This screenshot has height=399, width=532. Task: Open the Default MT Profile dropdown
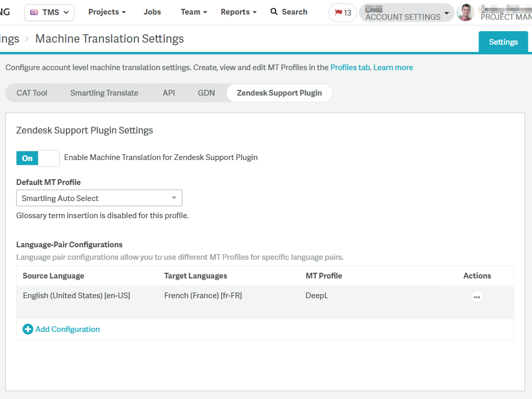pos(174,198)
